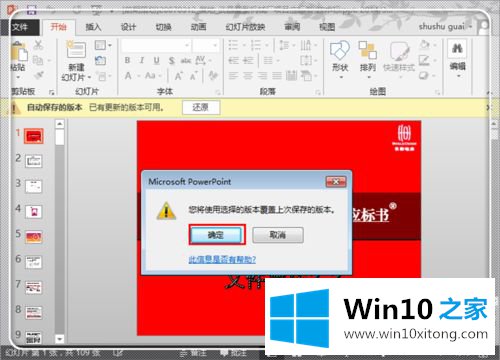
Task: Click the 新建幻灯片 icon
Action: (x=76, y=50)
